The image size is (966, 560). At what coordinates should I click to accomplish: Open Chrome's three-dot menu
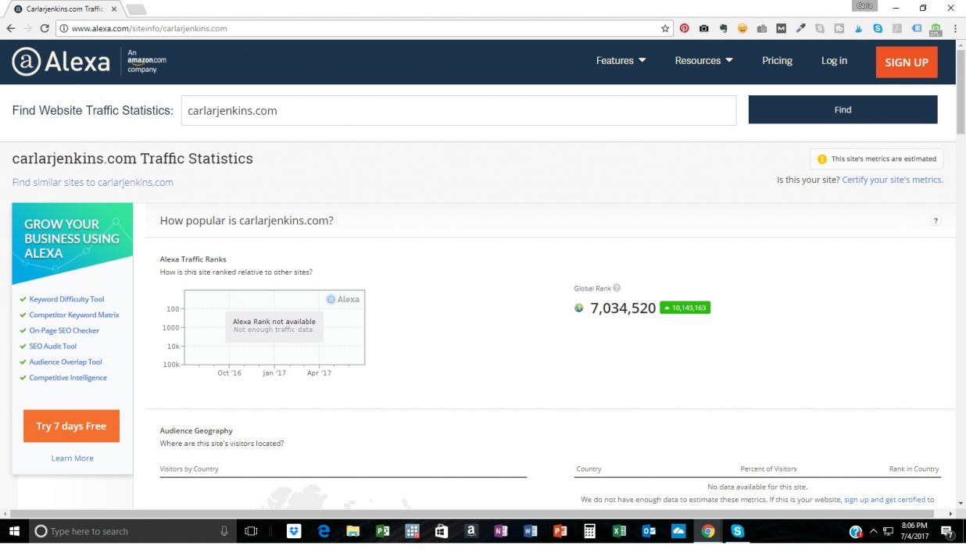[x=955, y=28]
